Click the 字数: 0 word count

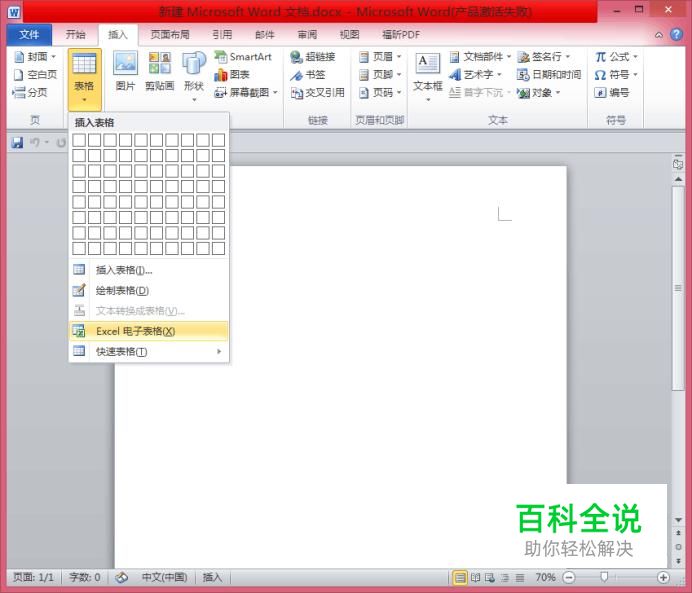point(85,577)
